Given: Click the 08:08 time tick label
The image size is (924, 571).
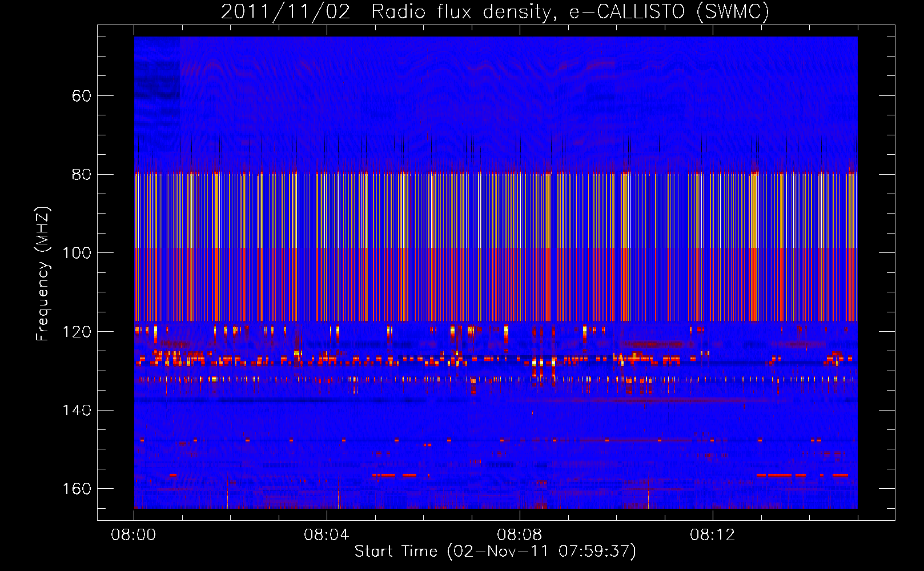Looking at the screenshot, I should pyautogui.click(x=520, y=535).
